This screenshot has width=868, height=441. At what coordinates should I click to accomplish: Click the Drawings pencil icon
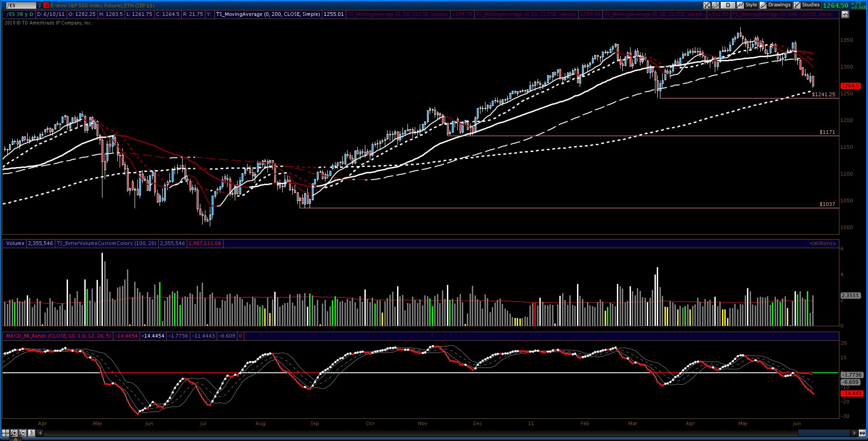(x=763, y=5)
